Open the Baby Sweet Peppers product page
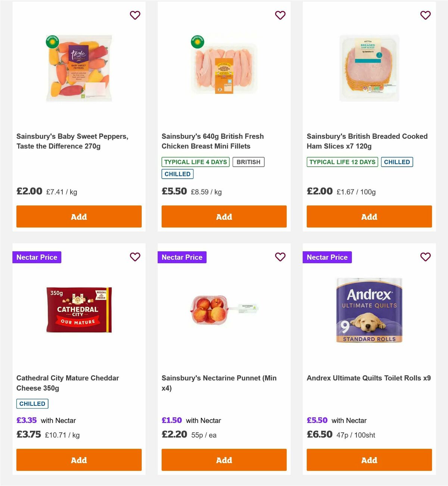This screenshot has height=486, width=448. coord(73,141)
